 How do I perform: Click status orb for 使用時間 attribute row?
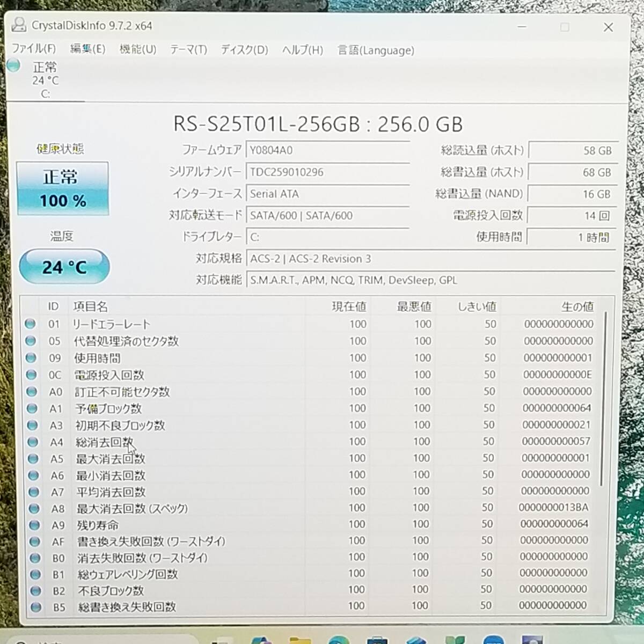31,357
